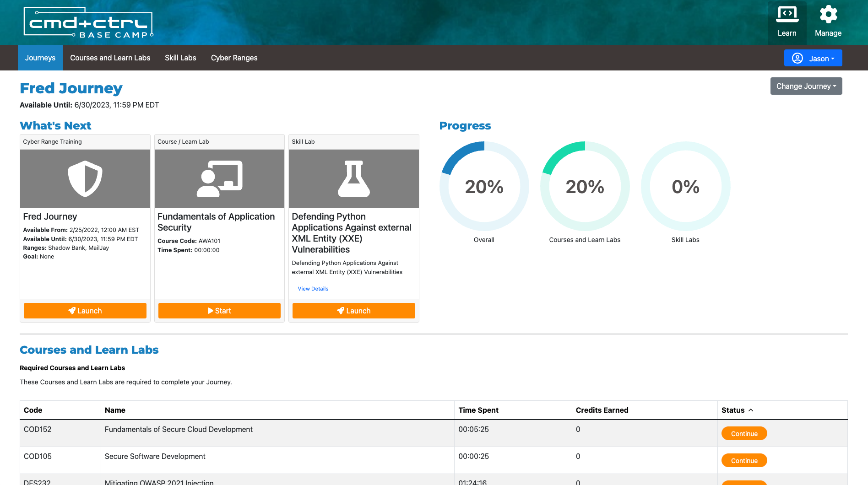Viewport: 868px width, 485px height.
Task: Click the Courses and Learn Labs 20% ring
Action: [585, 186]
